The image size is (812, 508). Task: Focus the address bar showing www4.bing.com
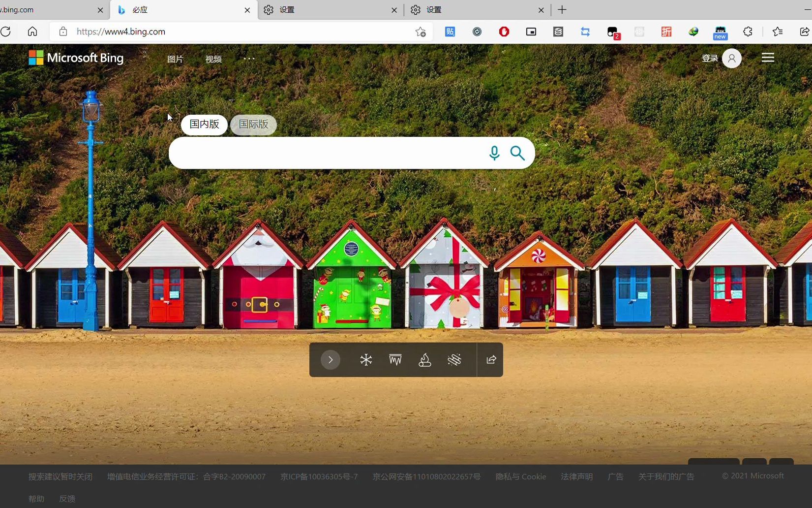241,32
